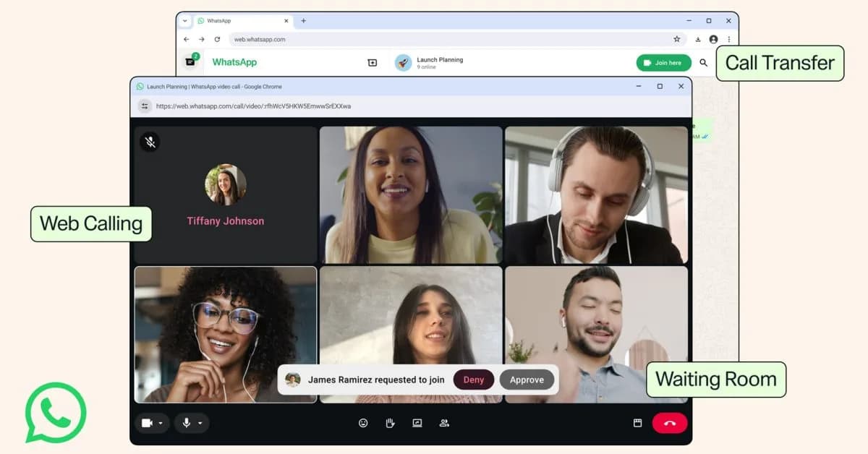Select the woman with glasses video tile

coord(226,335)
